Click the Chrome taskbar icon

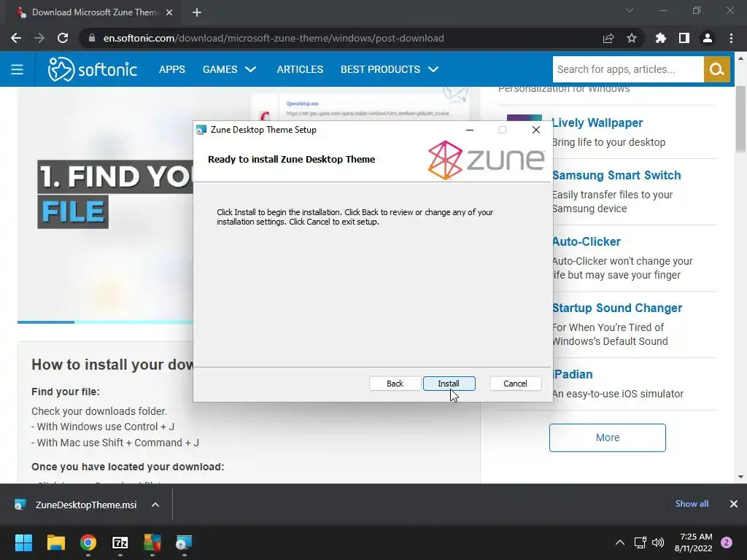88,542
